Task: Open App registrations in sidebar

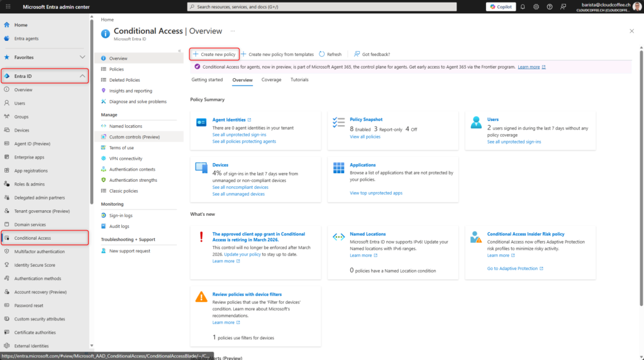Action: 31,171
